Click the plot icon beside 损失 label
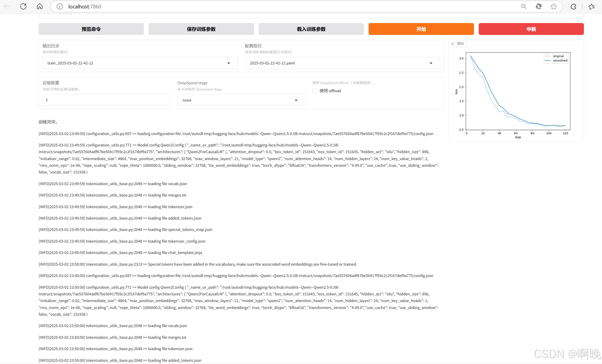This screenshot has width=602, height=364. pyautogui.click(x=453, y=44)
